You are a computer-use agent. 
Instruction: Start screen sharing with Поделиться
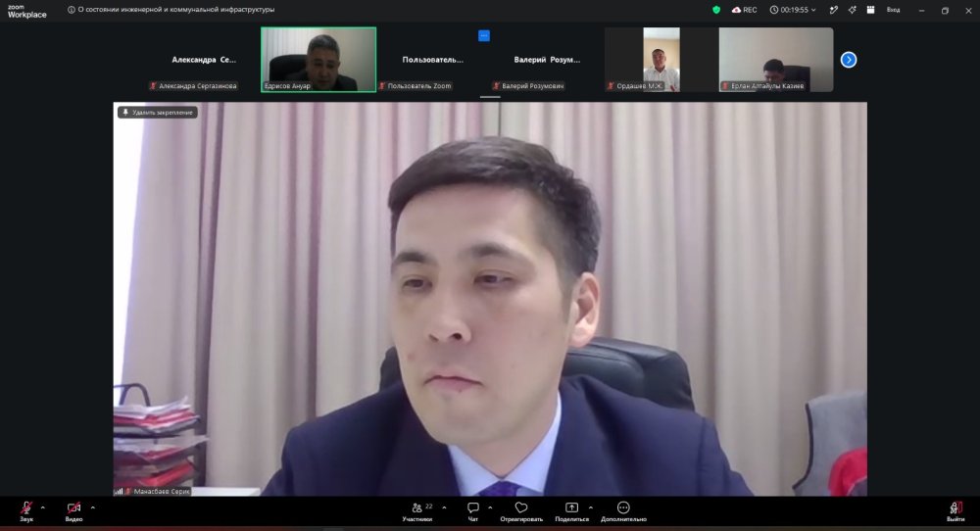pyautogui.click(x=571, y=511)
